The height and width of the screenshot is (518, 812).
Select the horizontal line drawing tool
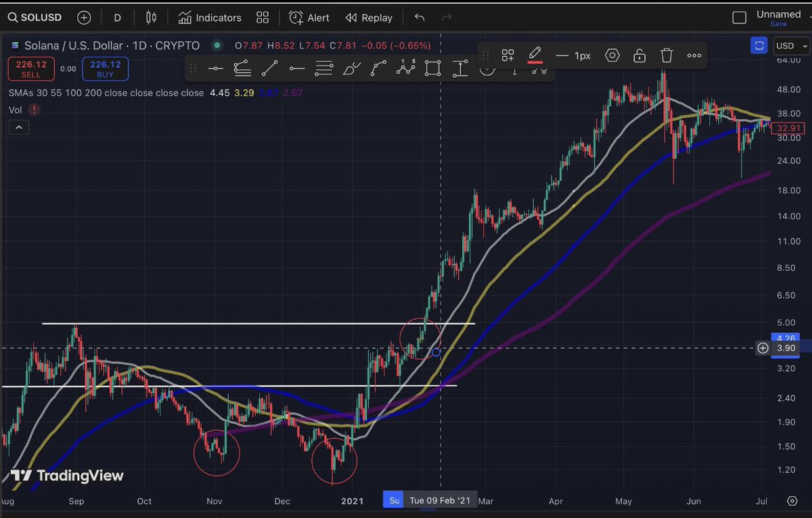(216, 68)
